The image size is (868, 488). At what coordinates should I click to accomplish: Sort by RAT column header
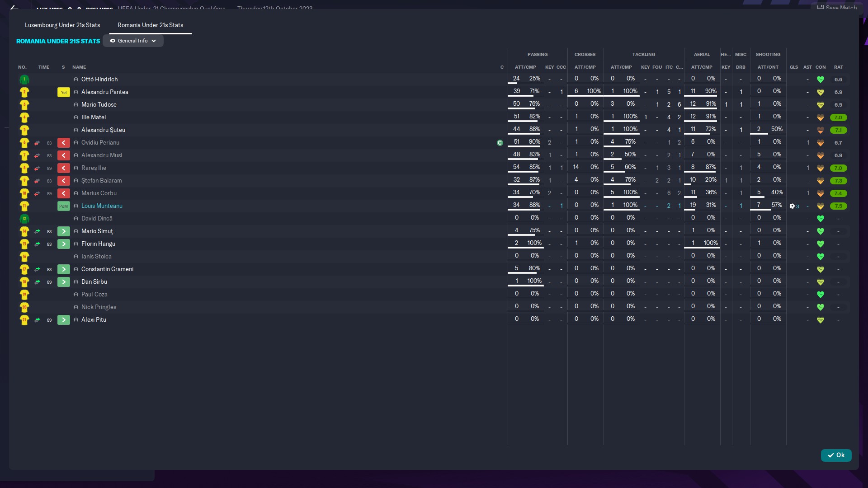tap(838, 67)
